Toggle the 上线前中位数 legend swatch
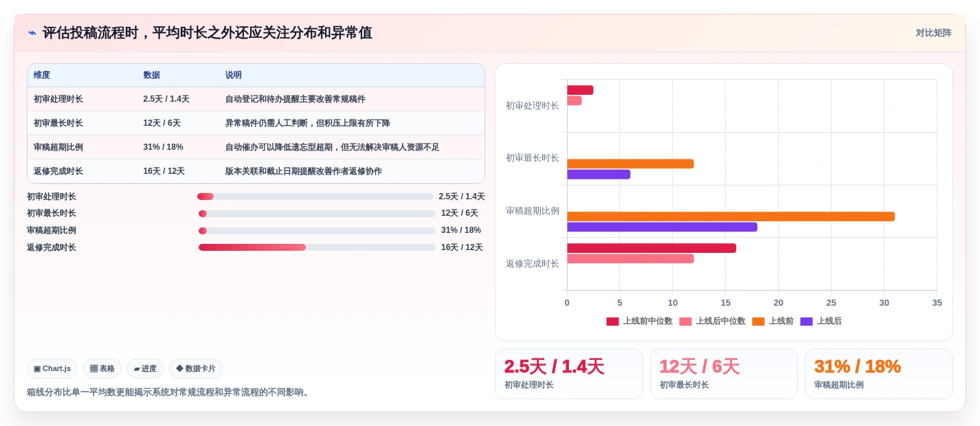Screen dimensions: 980x426 612,321
